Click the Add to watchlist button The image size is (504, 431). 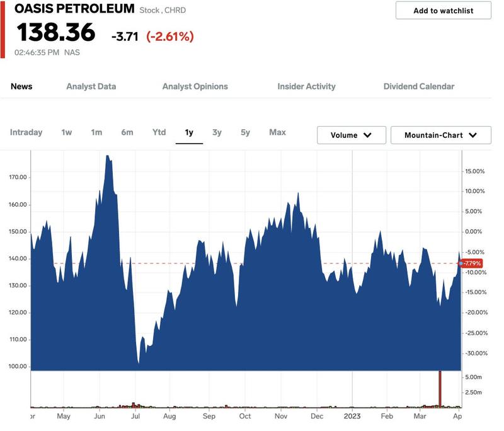pyautogui.click(x=444, y=11)
